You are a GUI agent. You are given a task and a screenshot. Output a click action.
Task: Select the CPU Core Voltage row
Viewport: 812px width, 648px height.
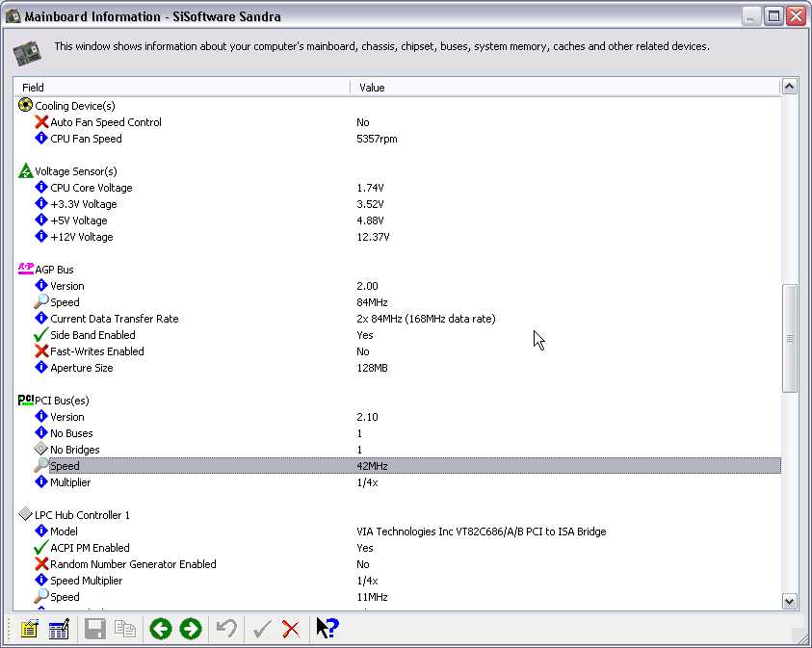click(x=91, y=188)
